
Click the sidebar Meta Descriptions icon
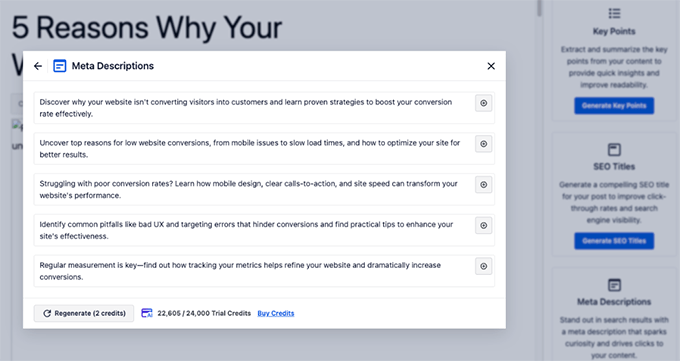[x=614, y=285]
